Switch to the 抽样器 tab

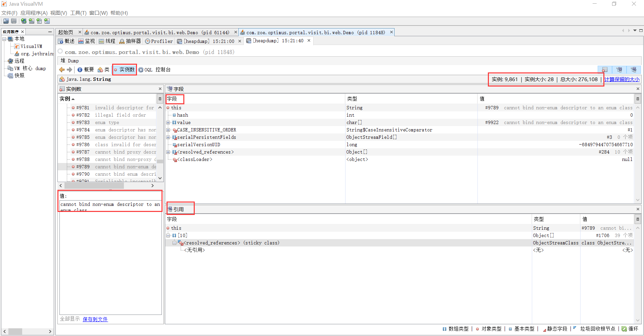click(x=130, y=41)
